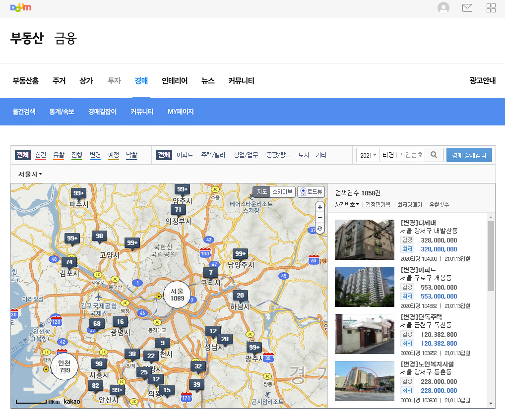The height and width of the screenshot is (420, 505).
Task: Open thumbnail of 다세대 강서구 내발산동 listing
Action: (x=365, y=240)
